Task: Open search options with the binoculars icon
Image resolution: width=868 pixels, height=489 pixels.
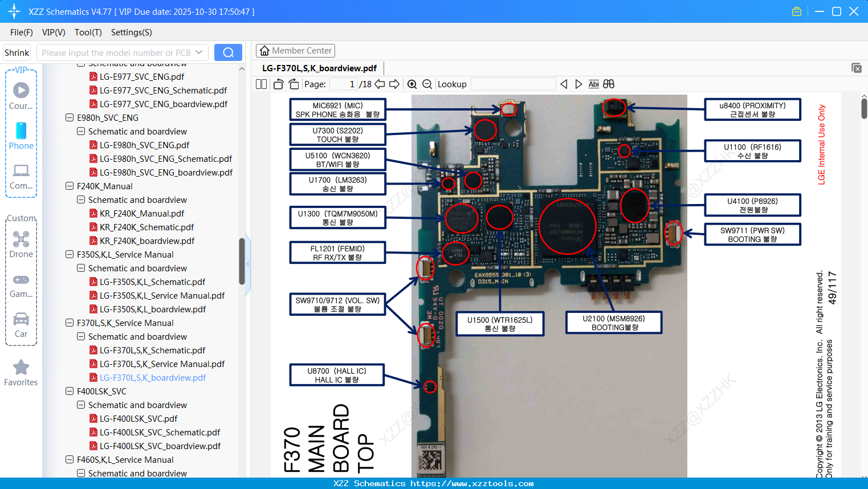Action: [x=608, y=84]
